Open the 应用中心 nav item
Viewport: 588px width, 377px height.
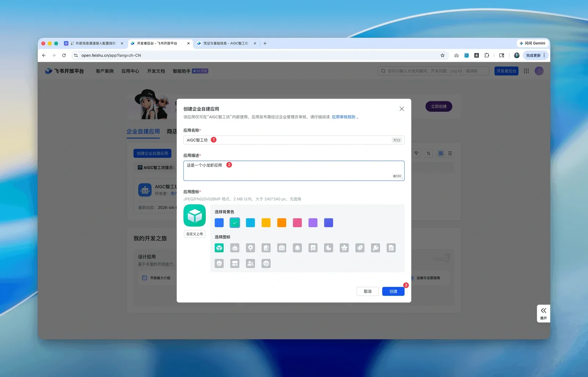pos(130,71)
